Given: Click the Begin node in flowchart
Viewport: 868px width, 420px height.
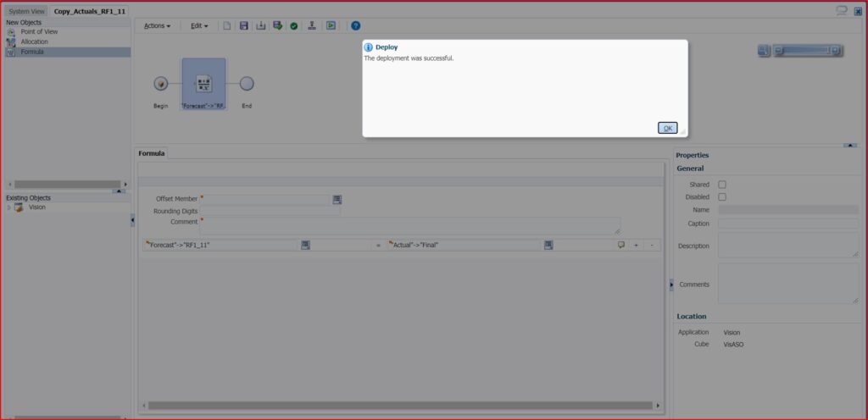Looking at the screenshot, I should (160, 84).
